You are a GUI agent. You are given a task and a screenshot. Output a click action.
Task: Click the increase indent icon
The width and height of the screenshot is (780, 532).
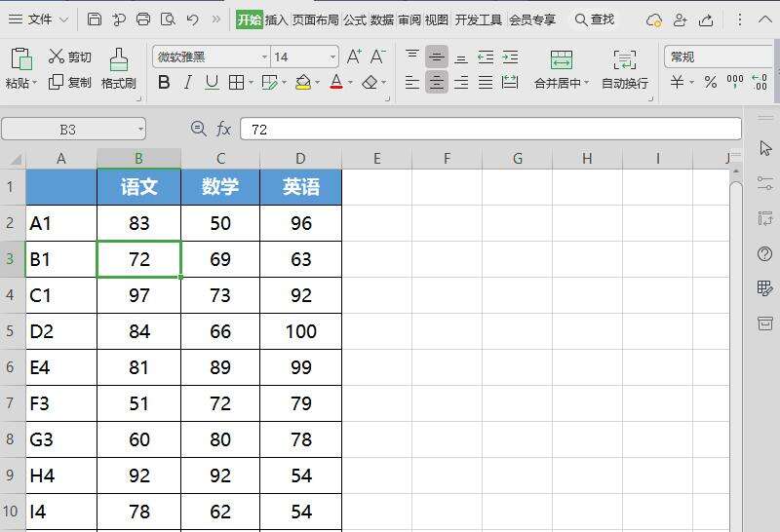tap(510, 57)
